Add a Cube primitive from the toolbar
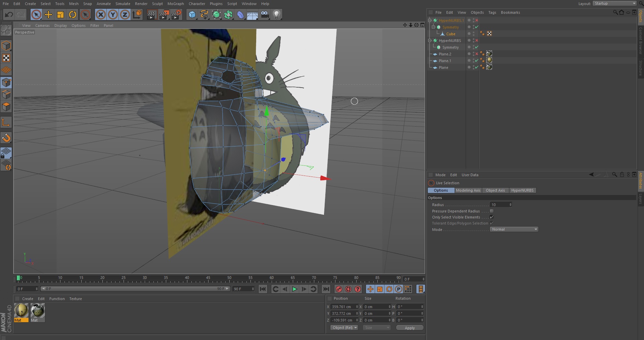Screen dimensions: 644x340 point(192,14)
